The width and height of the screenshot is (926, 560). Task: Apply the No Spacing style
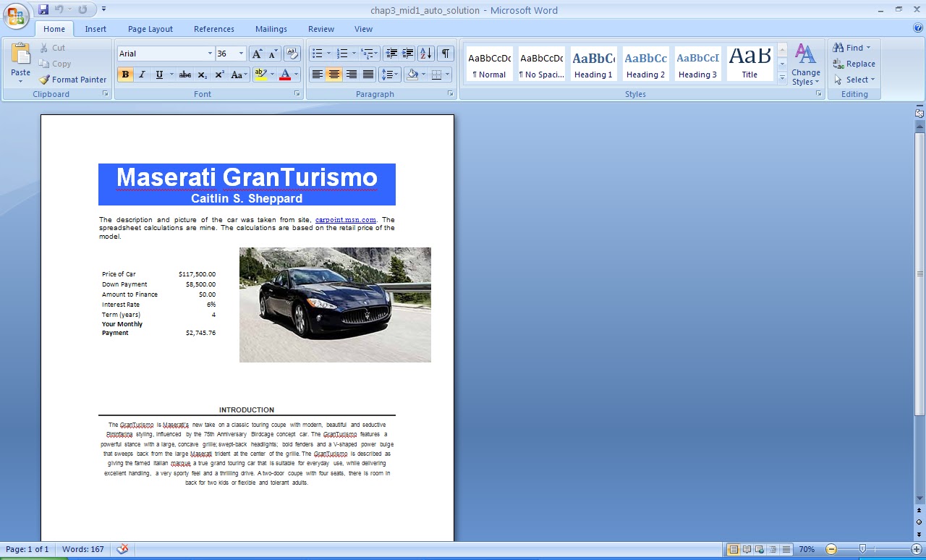(x=542, y=64)
